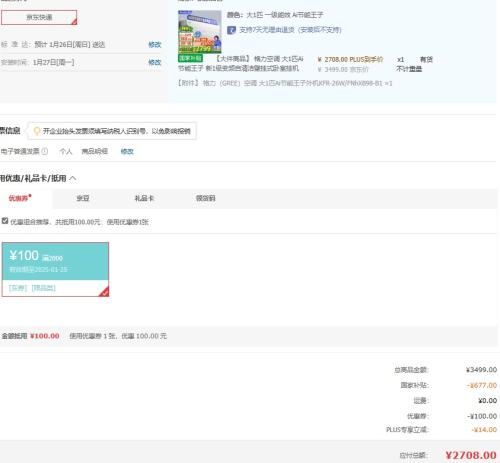The width and height of the screenshot is (500, 463).
Task: Open the Gree air conditioner product title
Action: [x=240, y=64]
